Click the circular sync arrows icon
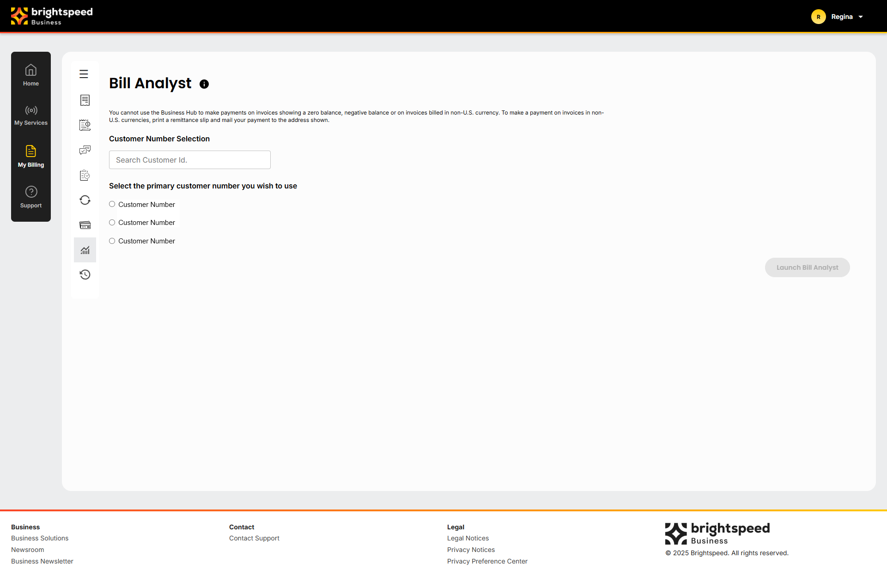This screenshot has height=588, width=887. pos(85,200)
